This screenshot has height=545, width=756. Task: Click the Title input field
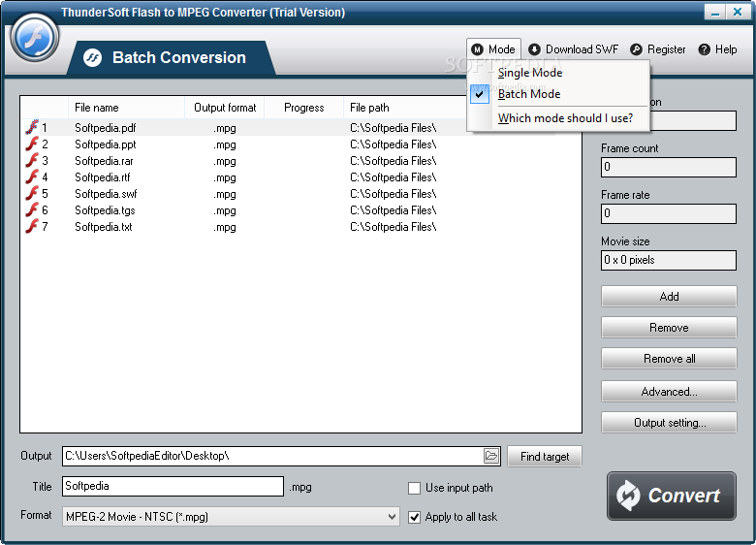click(173, 486)
